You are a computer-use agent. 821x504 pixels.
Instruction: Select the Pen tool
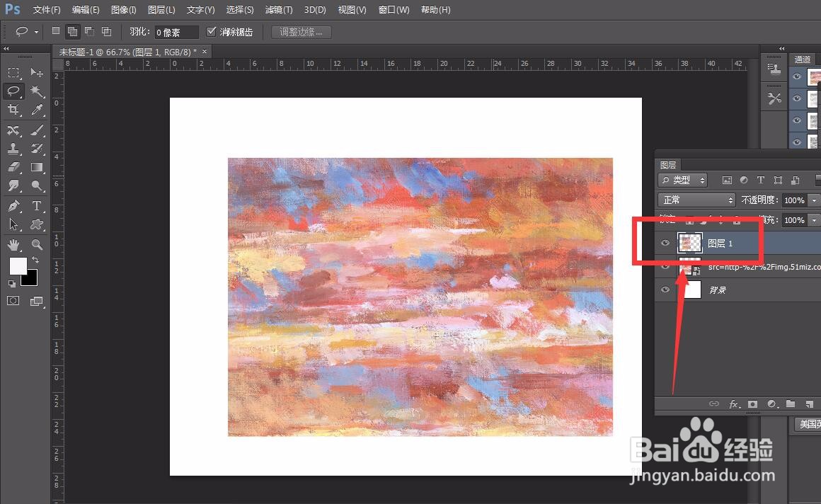[x=13, y=206]
